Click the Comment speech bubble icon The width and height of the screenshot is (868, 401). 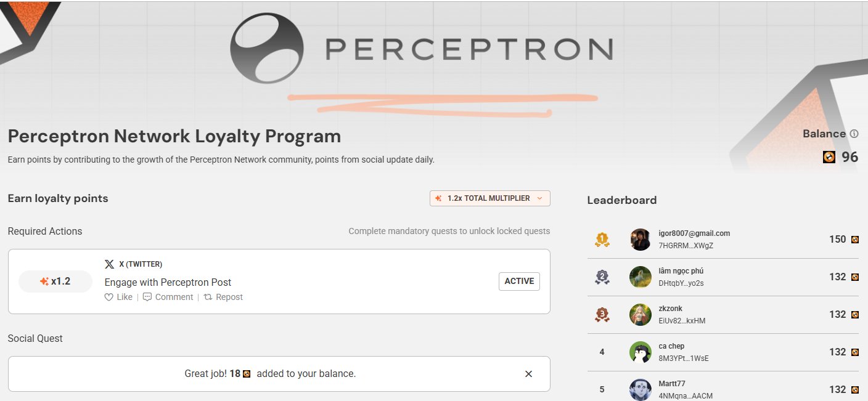click(x=147, y=297)
